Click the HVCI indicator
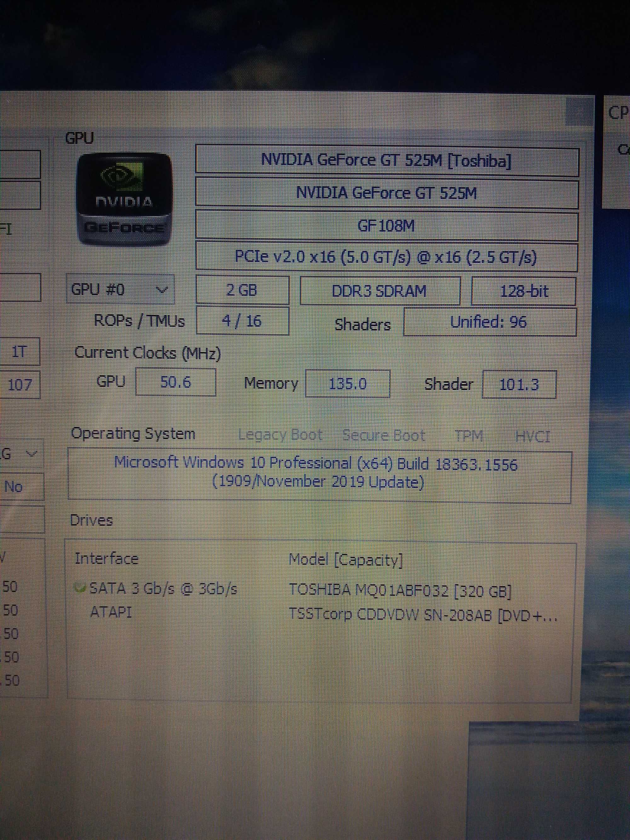 (532, 437)
